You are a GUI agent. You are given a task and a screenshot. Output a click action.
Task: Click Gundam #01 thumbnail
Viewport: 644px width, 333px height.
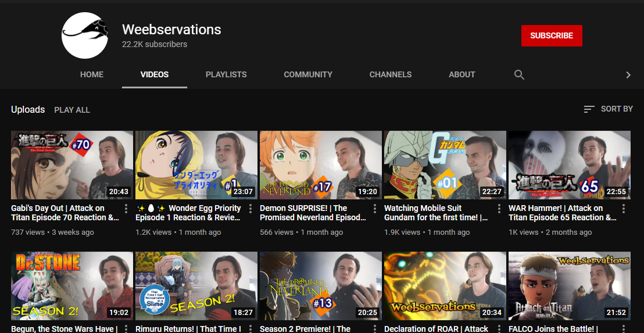pyautogui.click(x=445, y=165)
